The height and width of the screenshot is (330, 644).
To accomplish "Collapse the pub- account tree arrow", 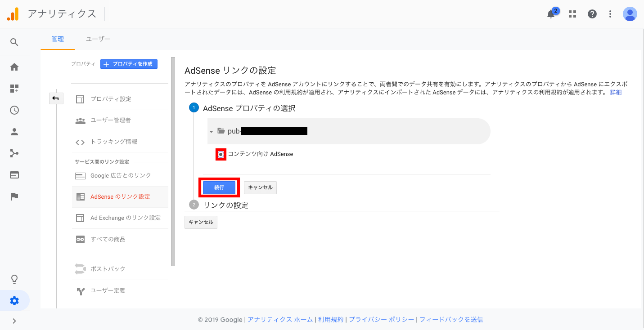I will 211,132.
